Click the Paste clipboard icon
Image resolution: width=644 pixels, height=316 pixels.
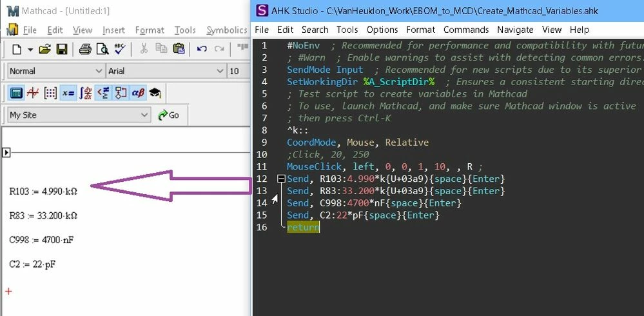179,49
